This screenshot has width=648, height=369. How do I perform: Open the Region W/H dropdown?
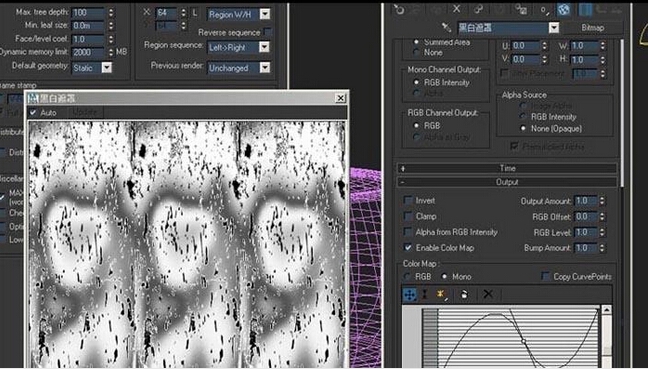pos(265,15)
